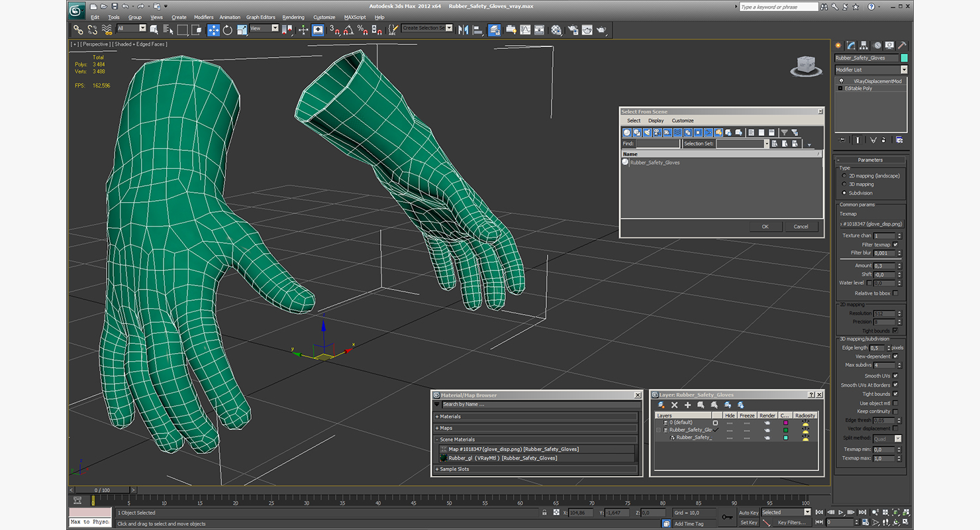Click the Auto Key button
Screen dimensions: 980x530
coord(748,512)
